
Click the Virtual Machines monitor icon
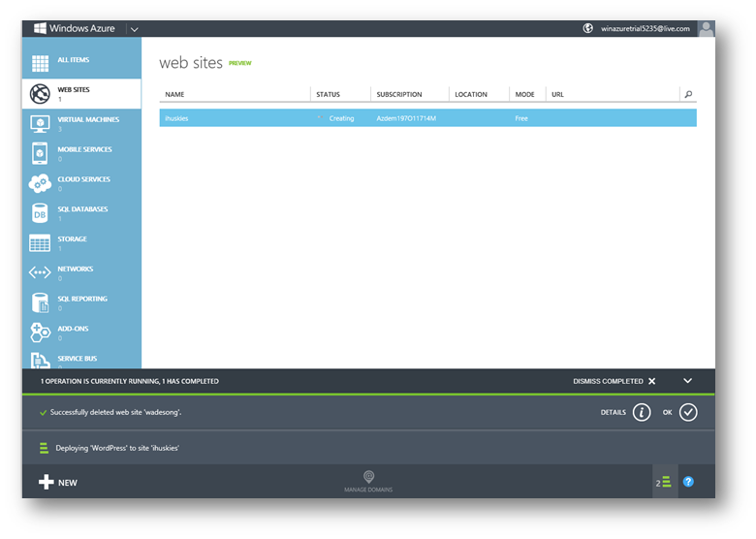pos(40,123)
